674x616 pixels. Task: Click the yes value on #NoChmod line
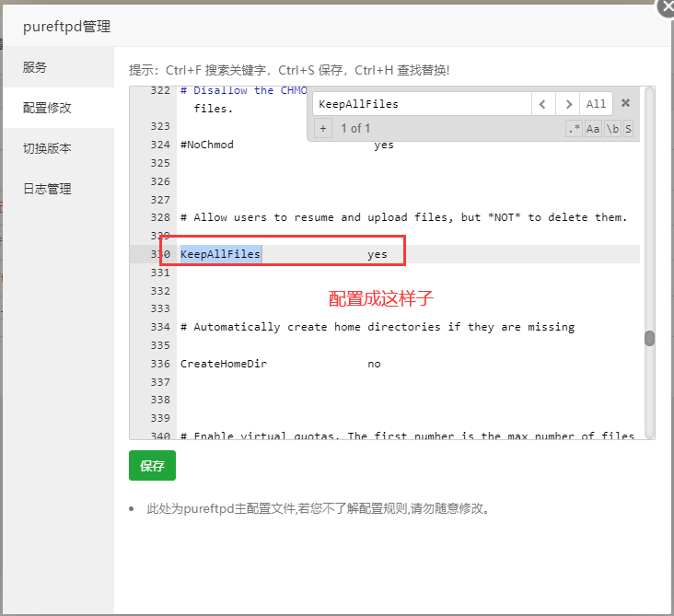click(383, 145)
